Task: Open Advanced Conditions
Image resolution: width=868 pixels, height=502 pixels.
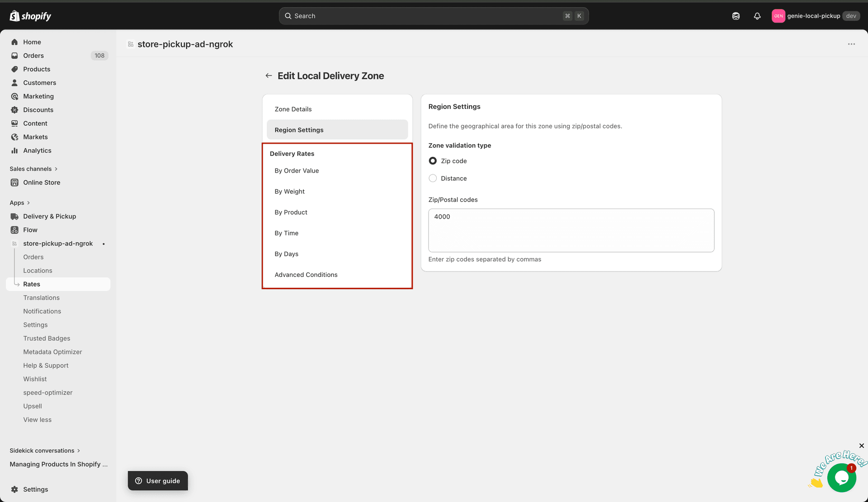Action: [337, 275]
